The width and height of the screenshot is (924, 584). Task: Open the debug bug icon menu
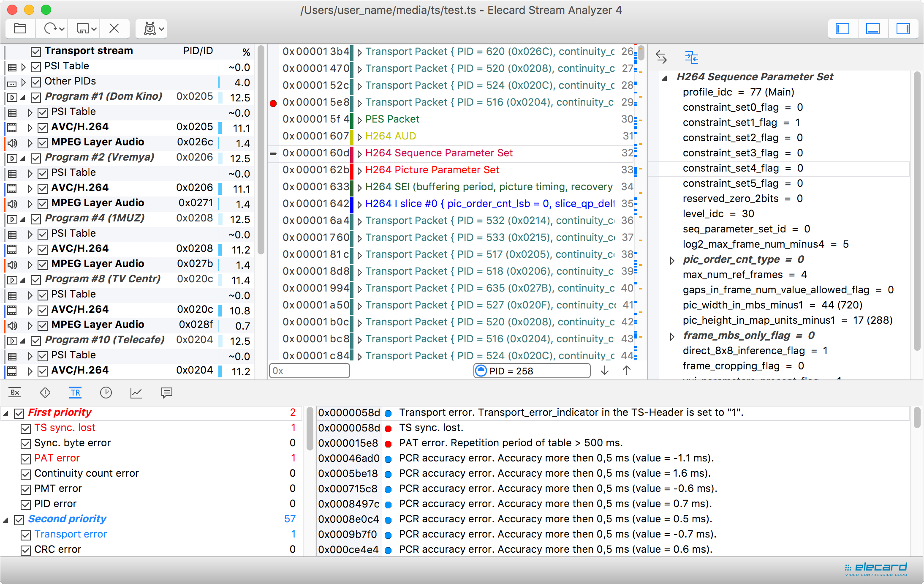153,29
